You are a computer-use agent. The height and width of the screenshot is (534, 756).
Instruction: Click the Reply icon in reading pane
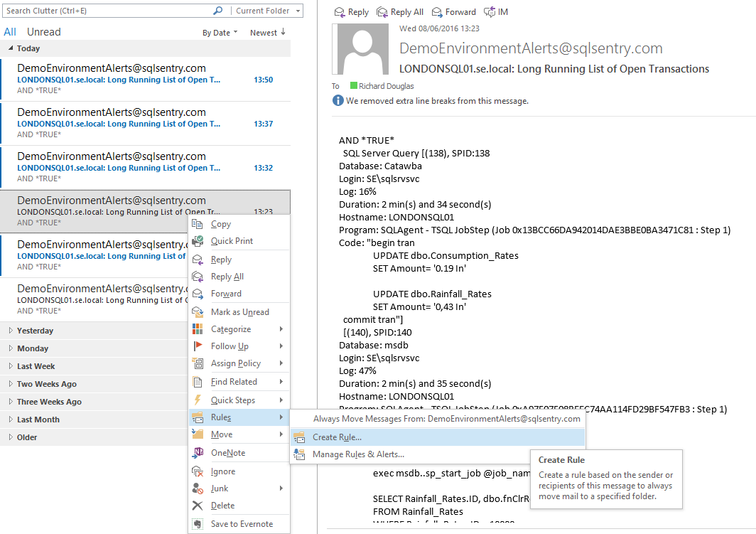pos(340,11)
